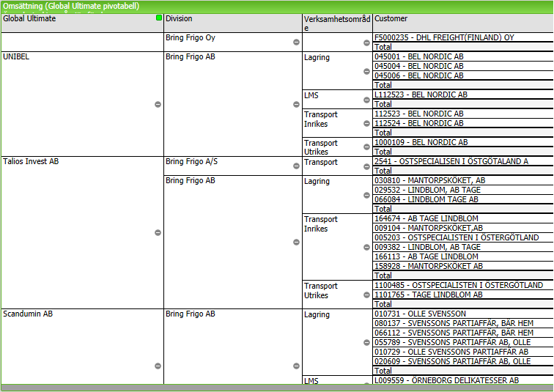554x392 pixels.
Task: Select customer 009382 - LINDBLOM, AB TAGE
Action: 463,247
